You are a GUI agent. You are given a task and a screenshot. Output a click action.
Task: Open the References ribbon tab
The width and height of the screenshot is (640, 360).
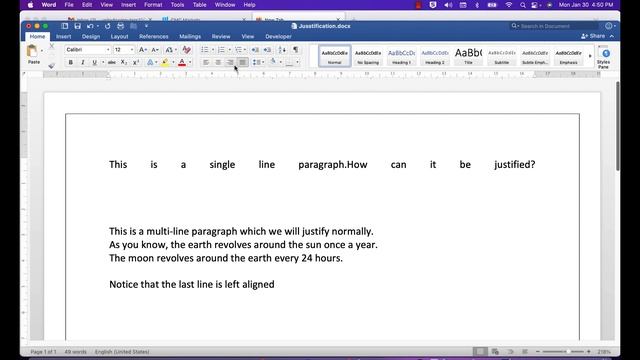point(153,36)
